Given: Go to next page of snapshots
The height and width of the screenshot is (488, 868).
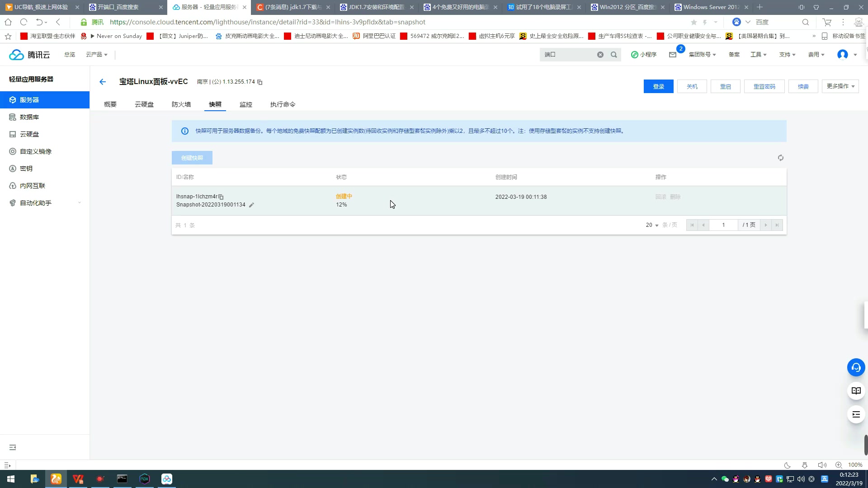Looking at the screenshot, I should [x=765, y=225].
